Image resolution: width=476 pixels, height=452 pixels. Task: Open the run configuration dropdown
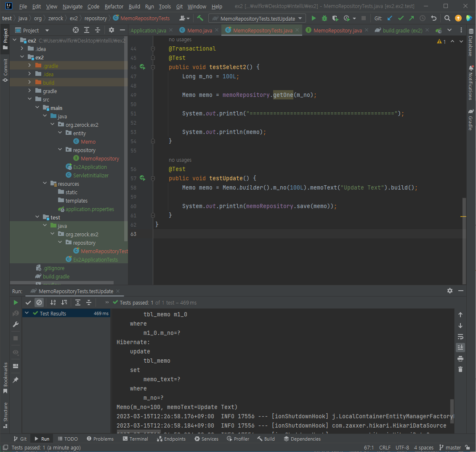point(257,19)
